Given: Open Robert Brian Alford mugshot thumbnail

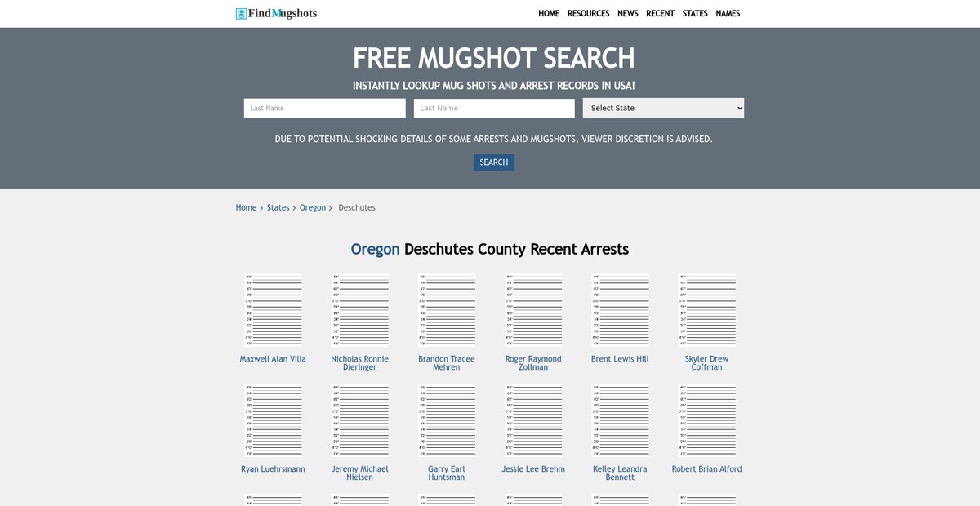Looking at the screenshot, I should click(706, 420).
